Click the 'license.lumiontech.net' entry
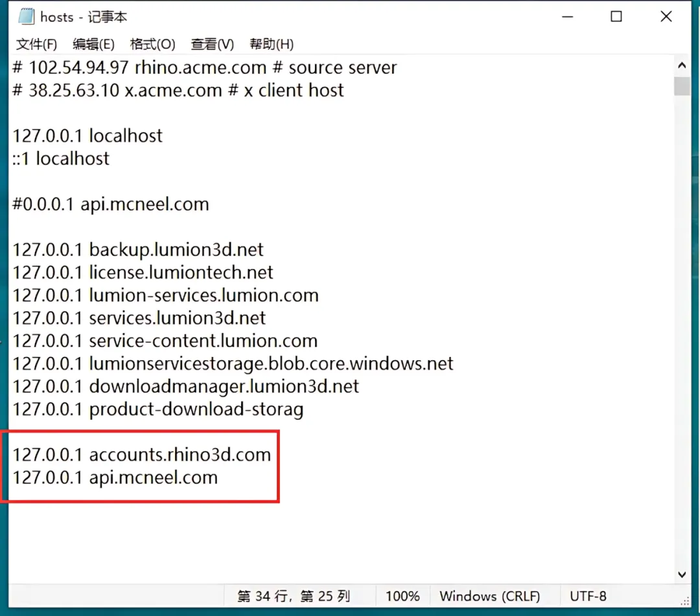700x616 pixels. (143, 273)
